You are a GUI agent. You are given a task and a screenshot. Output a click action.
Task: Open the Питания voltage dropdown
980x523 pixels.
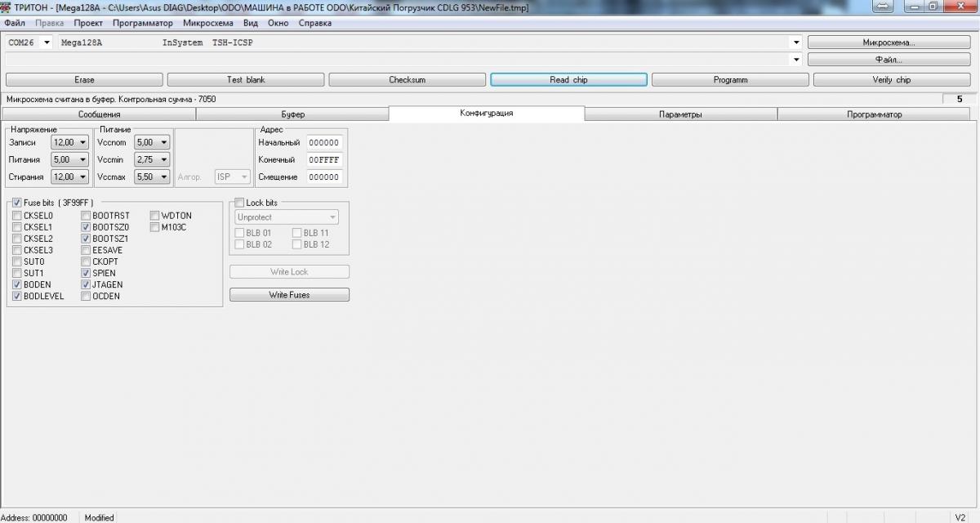tap(69, 159)
